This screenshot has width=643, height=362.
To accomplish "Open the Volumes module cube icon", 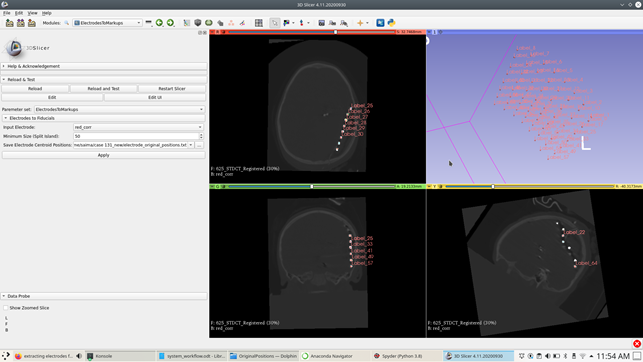I will pos(198,23).
